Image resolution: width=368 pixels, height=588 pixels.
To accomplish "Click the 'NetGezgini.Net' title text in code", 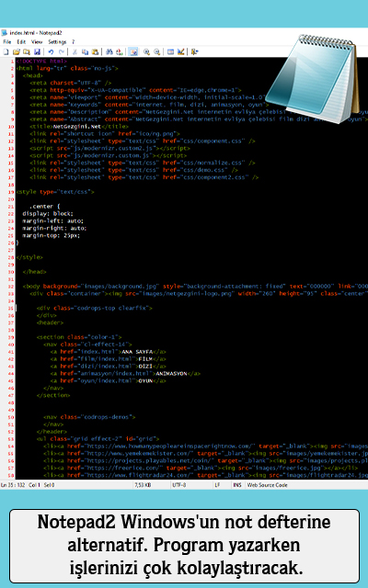I will tap(77, 127).
